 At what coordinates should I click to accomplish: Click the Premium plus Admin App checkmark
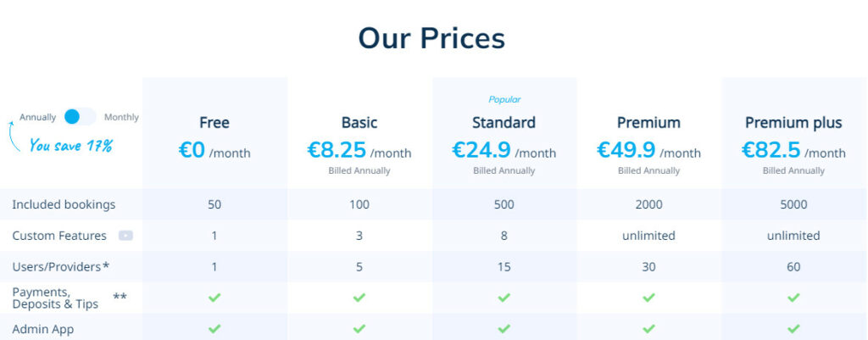[793, 328]
